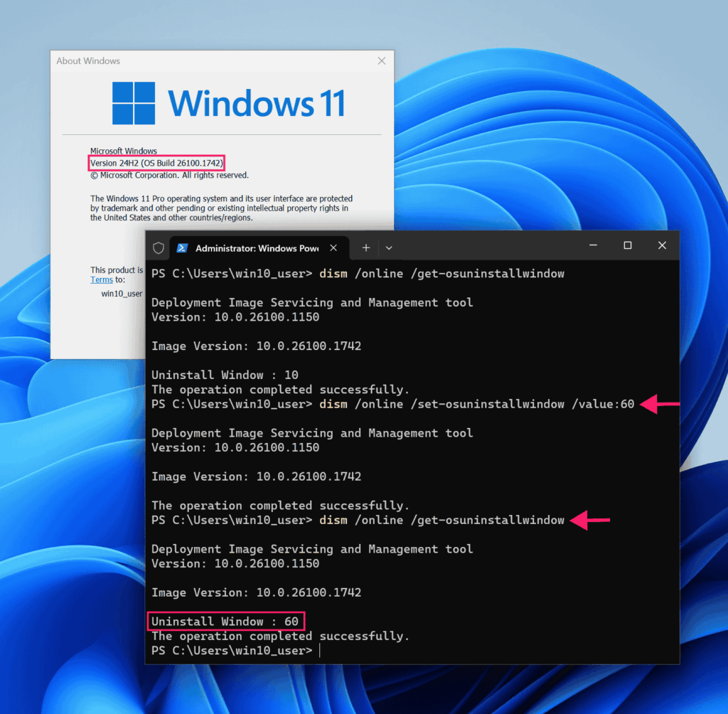The height and width of the screenshot is (714, 728).
Task: Click the 'Microsoft Windows' label in About dialog
Action: [124, 151]
